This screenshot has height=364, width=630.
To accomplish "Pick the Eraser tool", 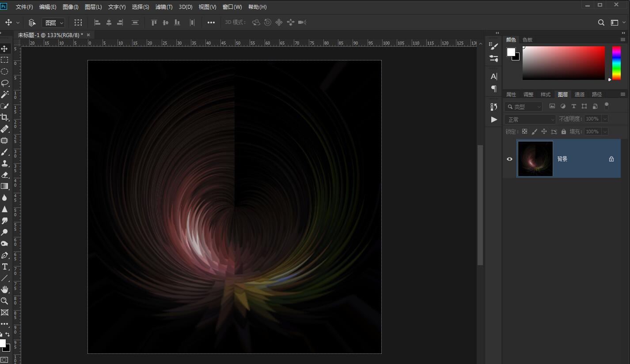I will click(5, 175).
